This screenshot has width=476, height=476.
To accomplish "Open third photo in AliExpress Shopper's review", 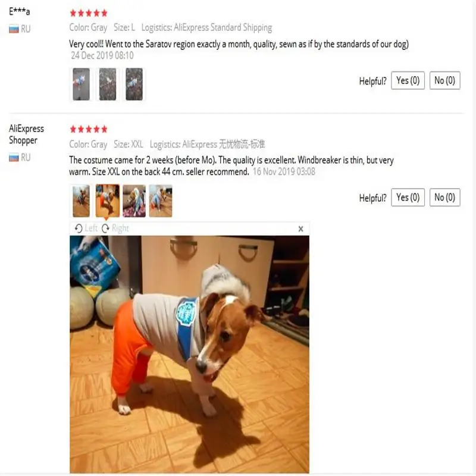I will point(134,201).
